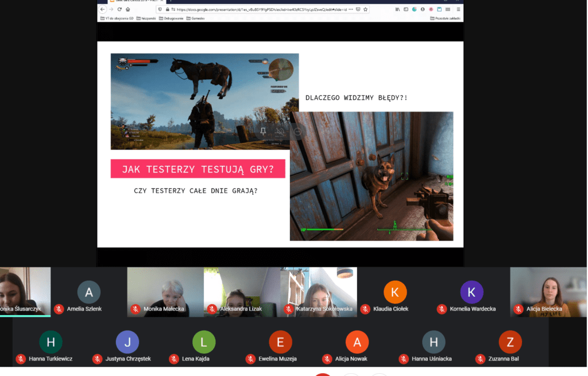Click the muted mic icon of Hanna Uśniacka
The height and width of the screenshot is (376, 588).
[404, 359]
